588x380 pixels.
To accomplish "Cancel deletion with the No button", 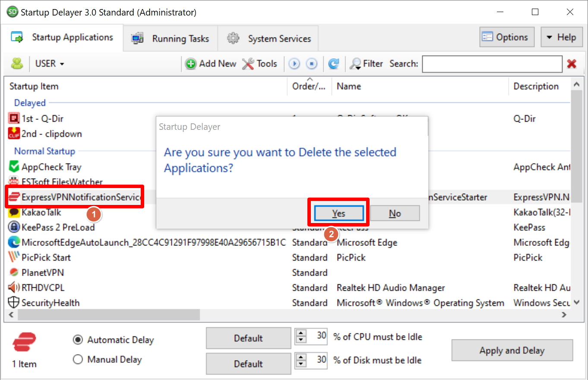I will (395, 213).
